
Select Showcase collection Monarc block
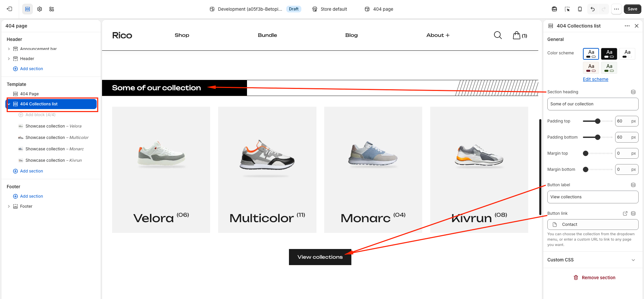52,149
